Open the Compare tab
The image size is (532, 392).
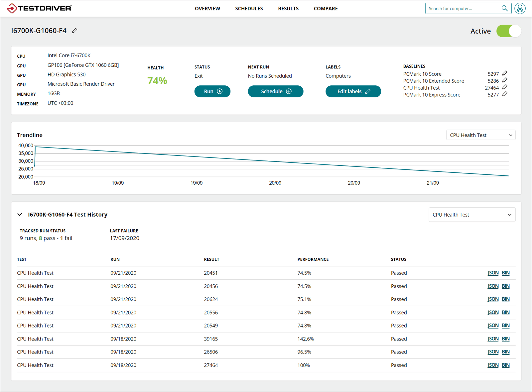(326, 9)
